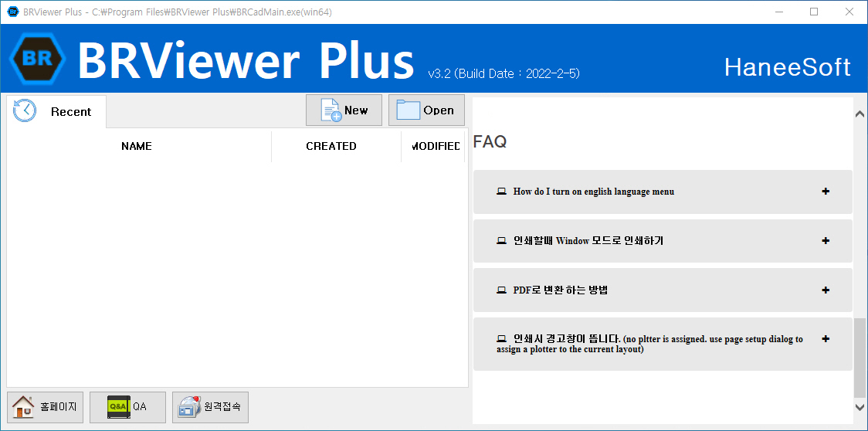
Task: Click laptop icon beside english language FAQ
Action: 501,192
